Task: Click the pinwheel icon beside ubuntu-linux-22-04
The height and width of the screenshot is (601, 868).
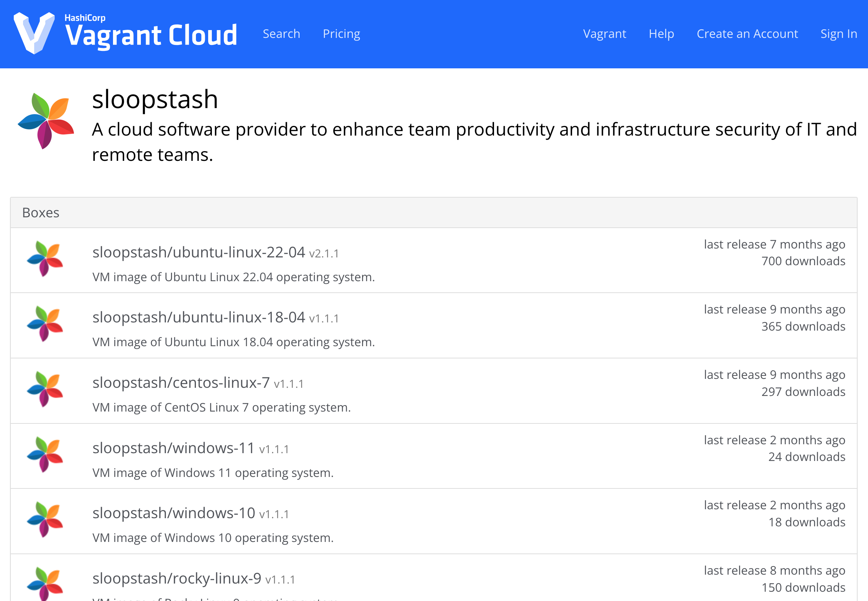Action: [x=45, y=259]
